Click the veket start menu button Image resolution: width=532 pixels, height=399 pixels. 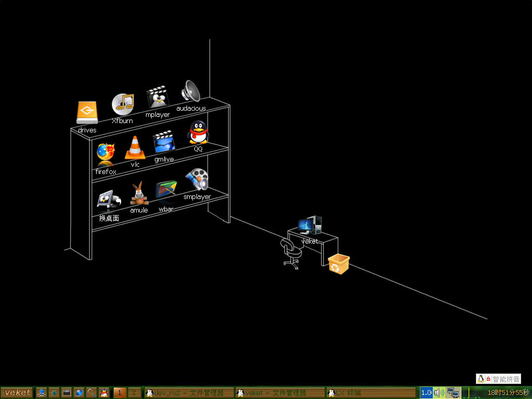17,393
